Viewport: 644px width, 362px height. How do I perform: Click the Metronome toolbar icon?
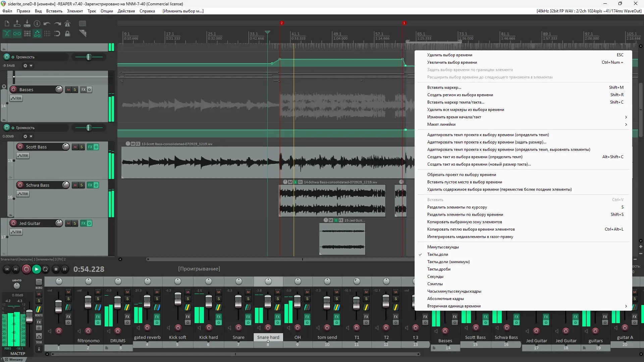tap(67, 23)
